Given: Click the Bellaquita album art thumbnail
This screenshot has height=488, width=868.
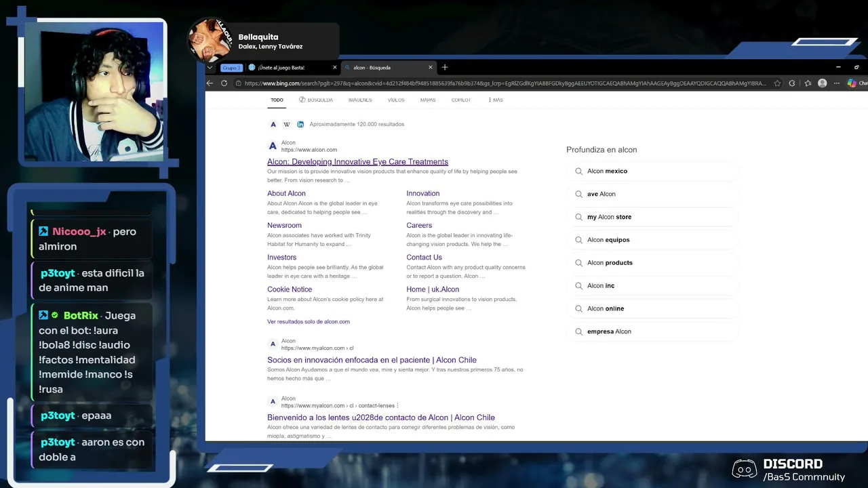Looking at the screenshot, I should tap(210, 41).
